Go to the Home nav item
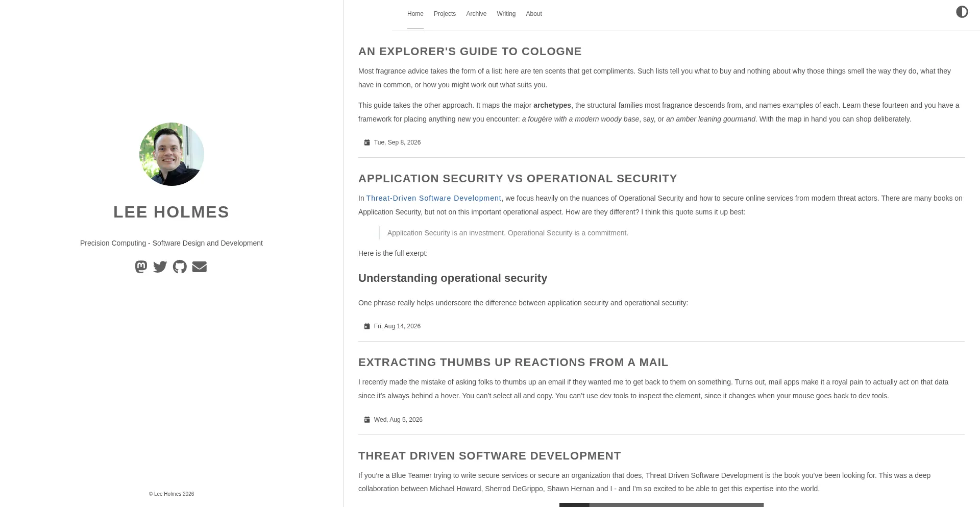This screenshot has width=980, height=507. tap(415, 14)
